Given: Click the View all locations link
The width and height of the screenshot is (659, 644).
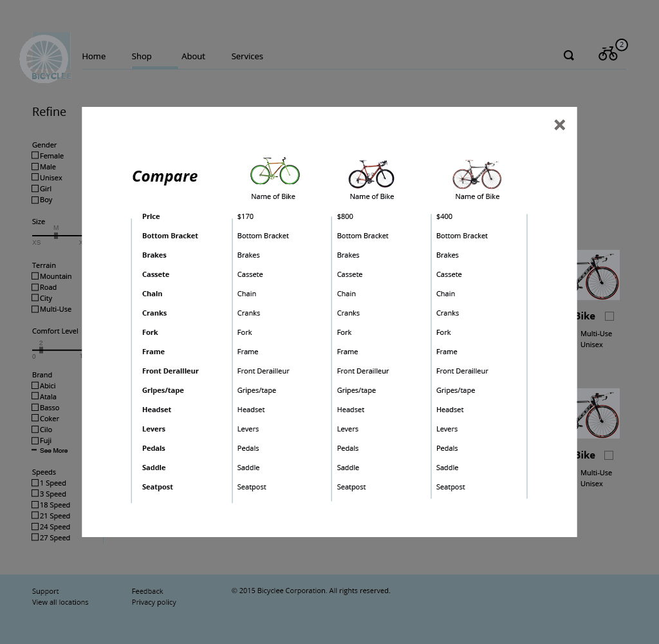Looking at the screenshot, I should (60, 602).
